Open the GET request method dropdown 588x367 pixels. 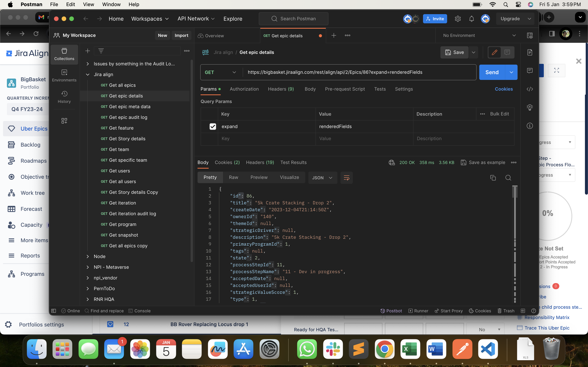220,72
